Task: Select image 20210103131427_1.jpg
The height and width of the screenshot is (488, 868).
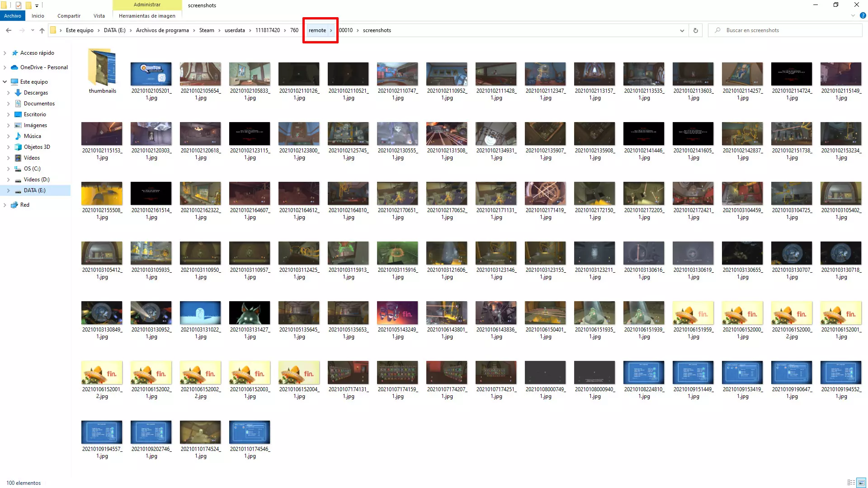Action: [250, 313]
